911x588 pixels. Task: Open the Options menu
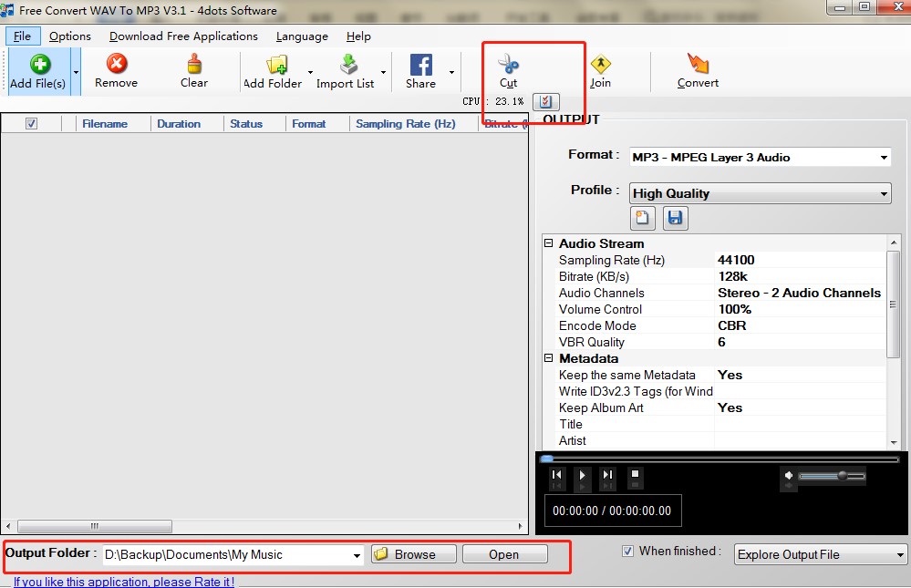tap(70, 36)
